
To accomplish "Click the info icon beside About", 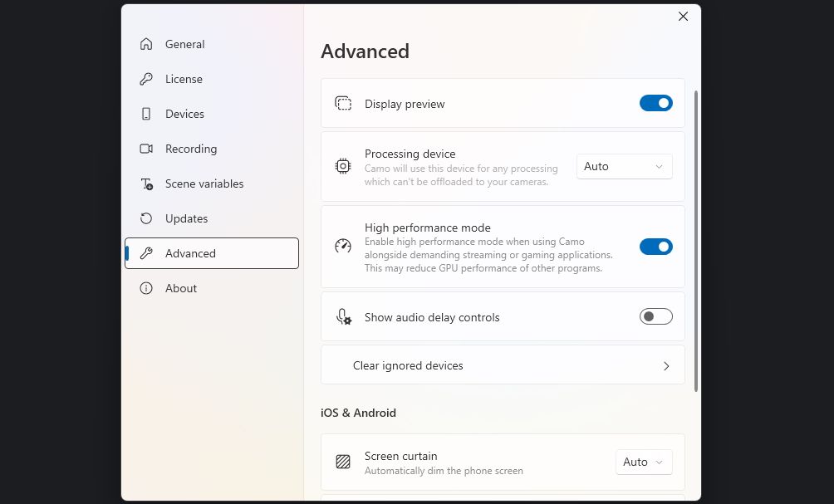I will click(x=146, y=288).
